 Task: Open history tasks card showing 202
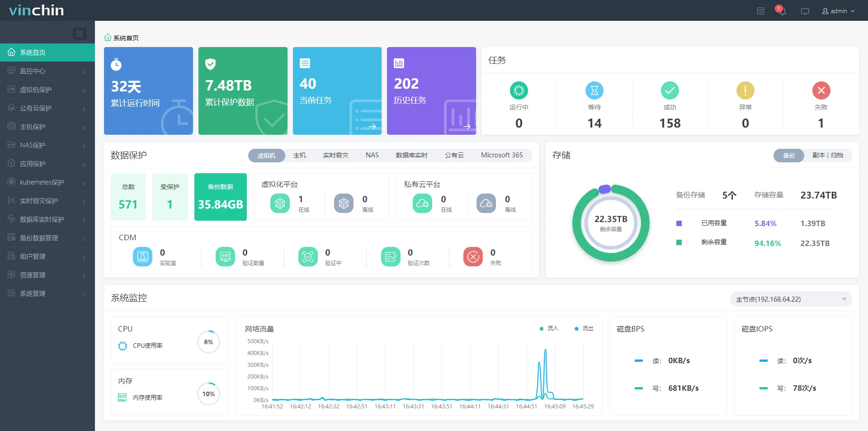[431, 91]
